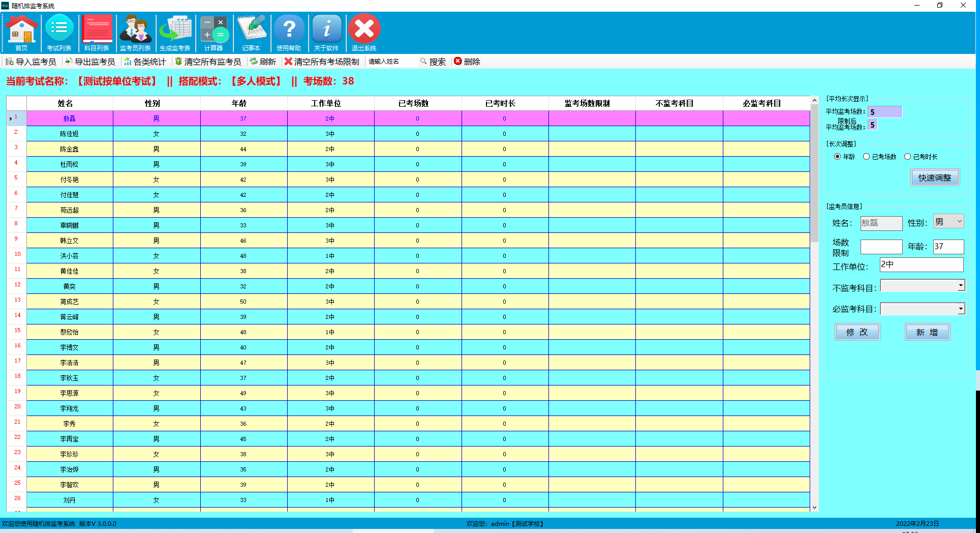Open the 科目列表 subject list

tap(97, 33)
